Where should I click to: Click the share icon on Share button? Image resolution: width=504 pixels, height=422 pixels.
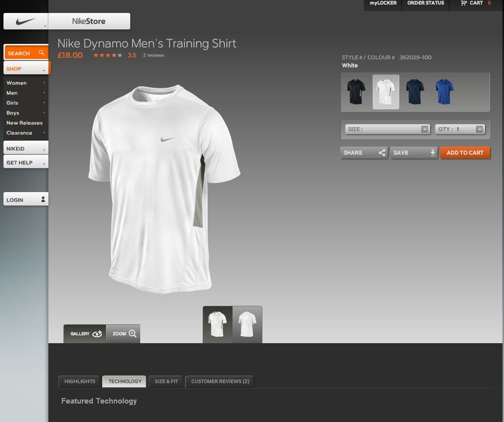pos(382,153)
